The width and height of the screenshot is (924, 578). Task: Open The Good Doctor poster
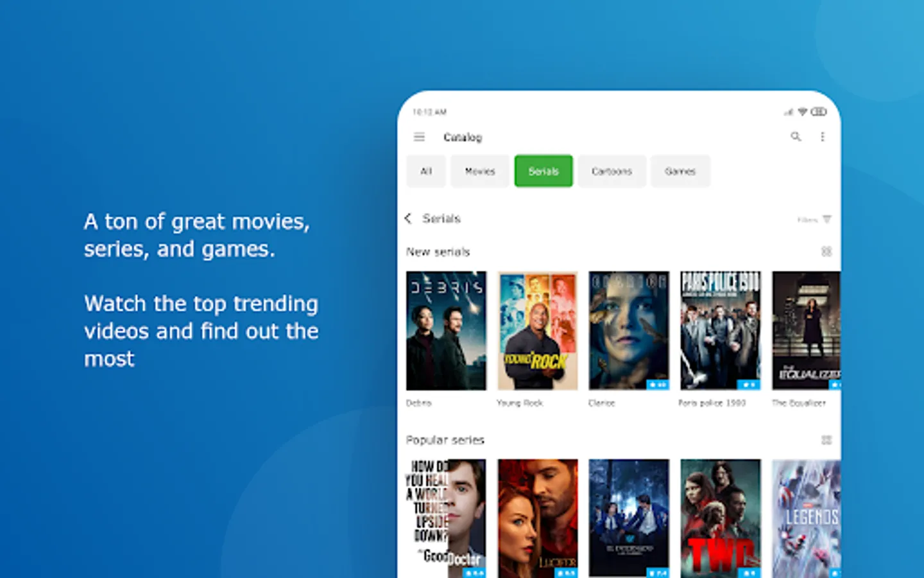tap(446, 518)
